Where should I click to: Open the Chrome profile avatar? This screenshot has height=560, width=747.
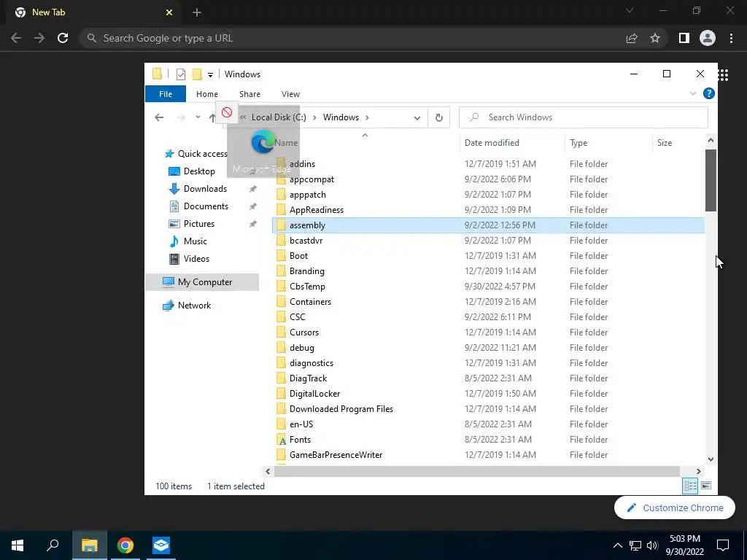[x=708, y=38]
